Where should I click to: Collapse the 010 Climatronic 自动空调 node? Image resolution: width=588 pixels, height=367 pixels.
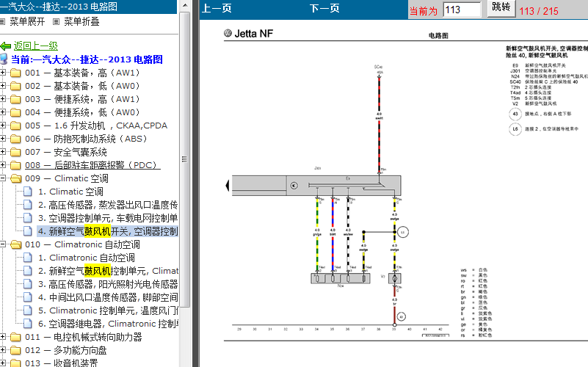[x=3, y=244]
